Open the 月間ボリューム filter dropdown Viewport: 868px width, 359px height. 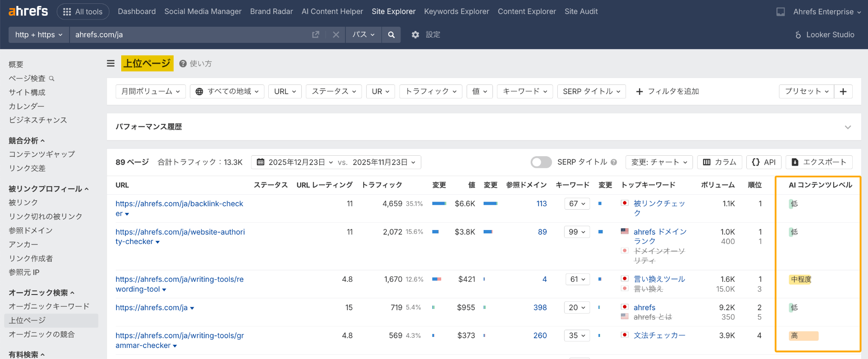click(150, 91)
